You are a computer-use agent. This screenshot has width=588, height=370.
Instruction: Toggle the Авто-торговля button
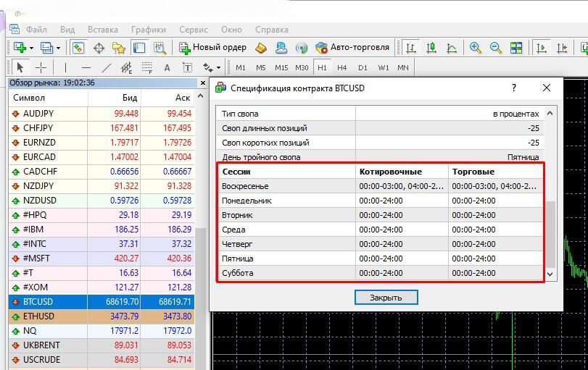coord(352,48)
